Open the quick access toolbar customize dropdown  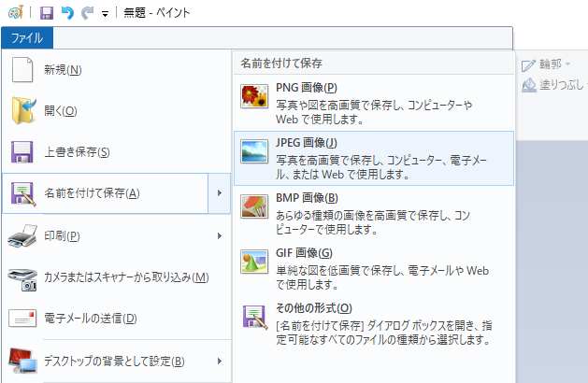105,14
